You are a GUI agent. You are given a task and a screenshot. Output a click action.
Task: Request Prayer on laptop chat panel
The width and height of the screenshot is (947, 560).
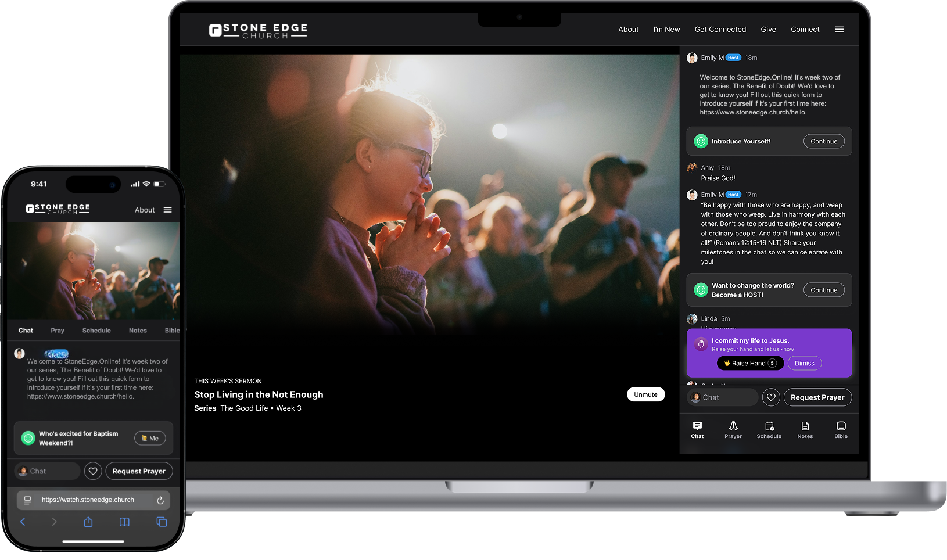click(817, 397)
